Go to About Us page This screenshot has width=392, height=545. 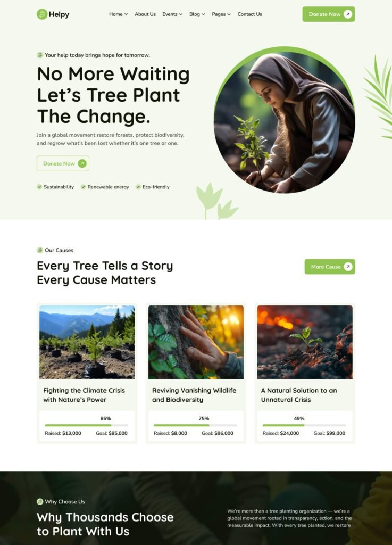[145, 14]
